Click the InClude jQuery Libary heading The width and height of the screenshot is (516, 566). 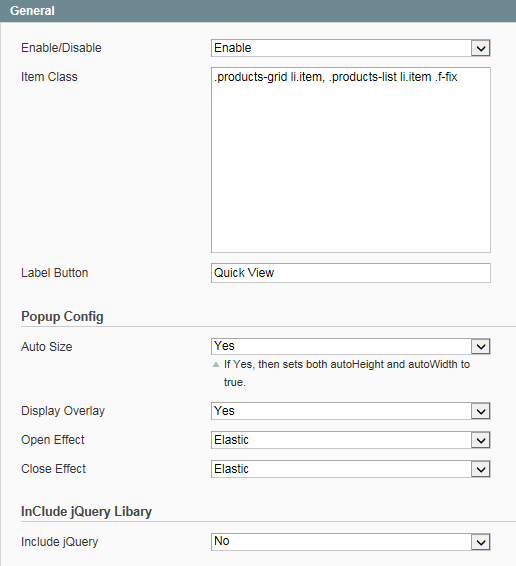(x=86, y=512)
